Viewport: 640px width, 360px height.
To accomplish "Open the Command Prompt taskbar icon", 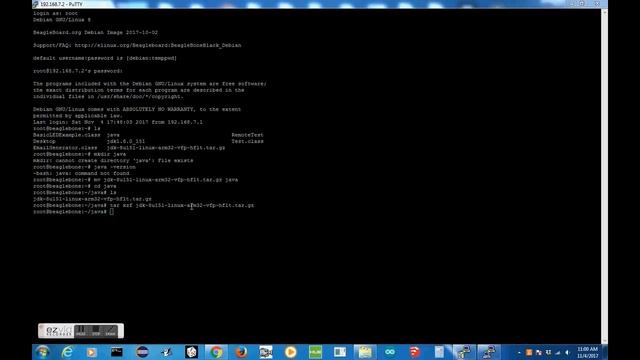I will pyautogui.click(x=117, y=352).
